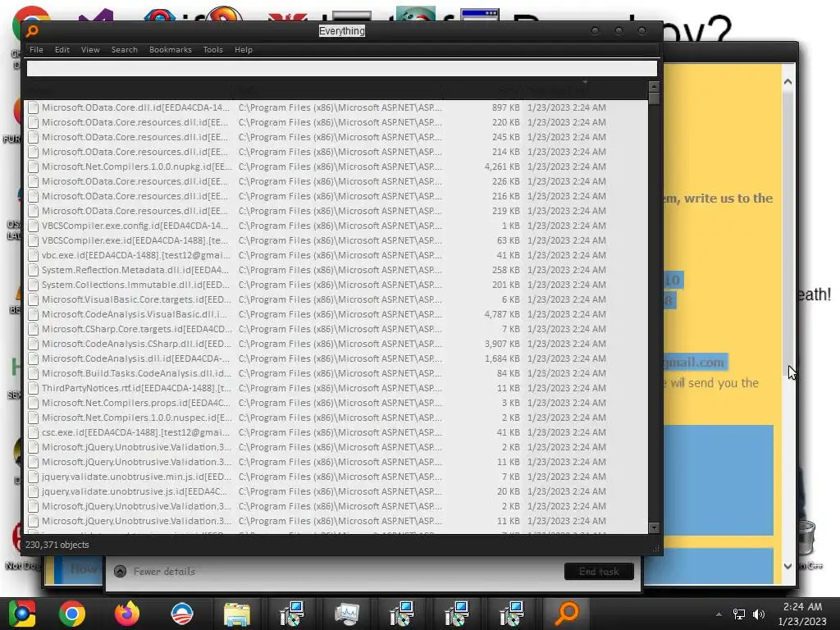Click the 4,787 KB size cell

502,314
